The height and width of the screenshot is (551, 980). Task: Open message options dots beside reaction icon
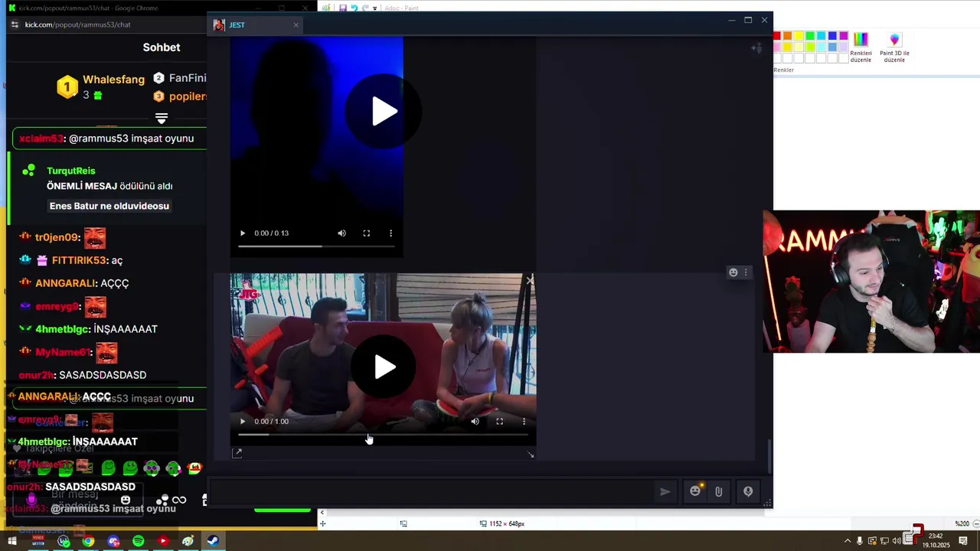pyautogui.click(x=746, y=272)
